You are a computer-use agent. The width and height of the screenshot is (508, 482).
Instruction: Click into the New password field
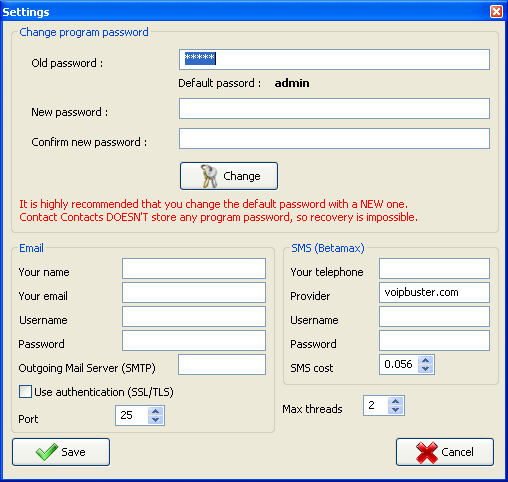[334, 108]
